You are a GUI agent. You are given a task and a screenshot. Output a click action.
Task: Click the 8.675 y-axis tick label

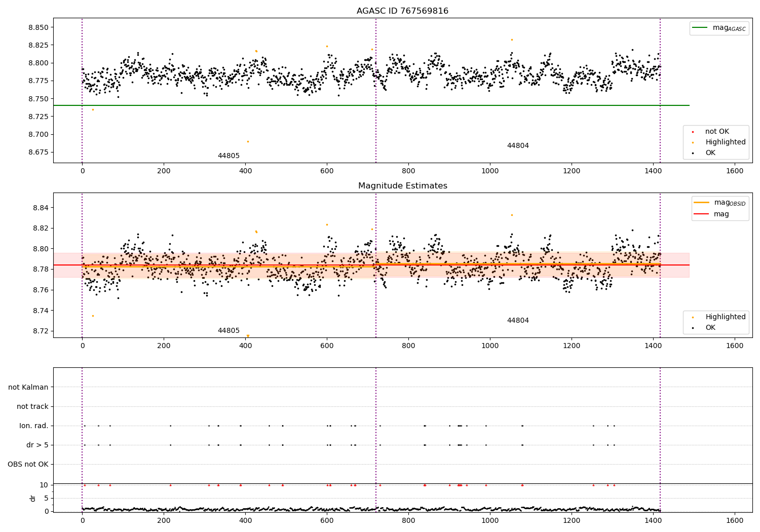(39, 153)
